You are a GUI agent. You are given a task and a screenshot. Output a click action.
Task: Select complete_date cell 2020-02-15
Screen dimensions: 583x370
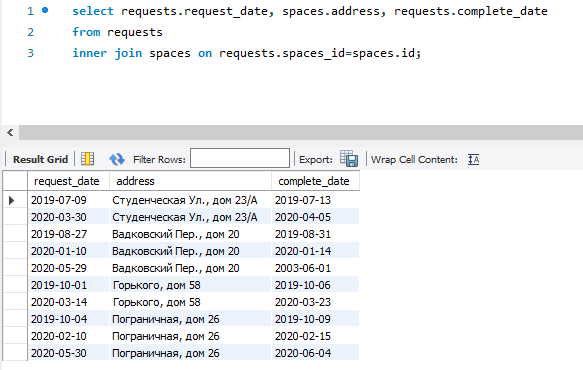(316, 336)
